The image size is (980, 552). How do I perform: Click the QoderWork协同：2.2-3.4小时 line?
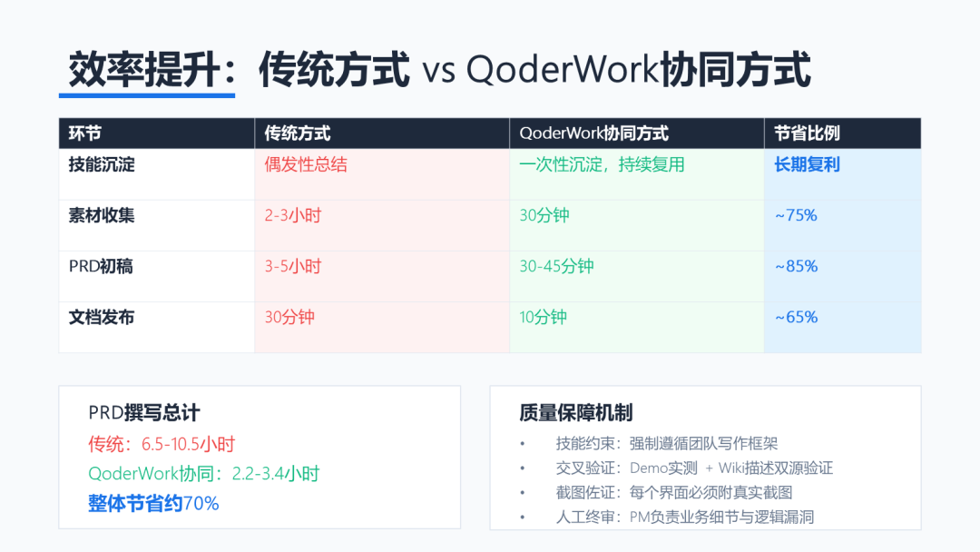coord(204,473)
